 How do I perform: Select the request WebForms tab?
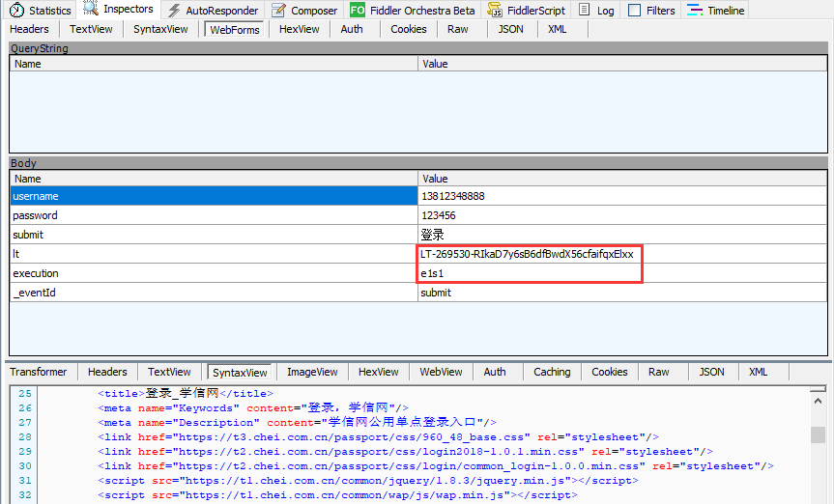[235, 30]
